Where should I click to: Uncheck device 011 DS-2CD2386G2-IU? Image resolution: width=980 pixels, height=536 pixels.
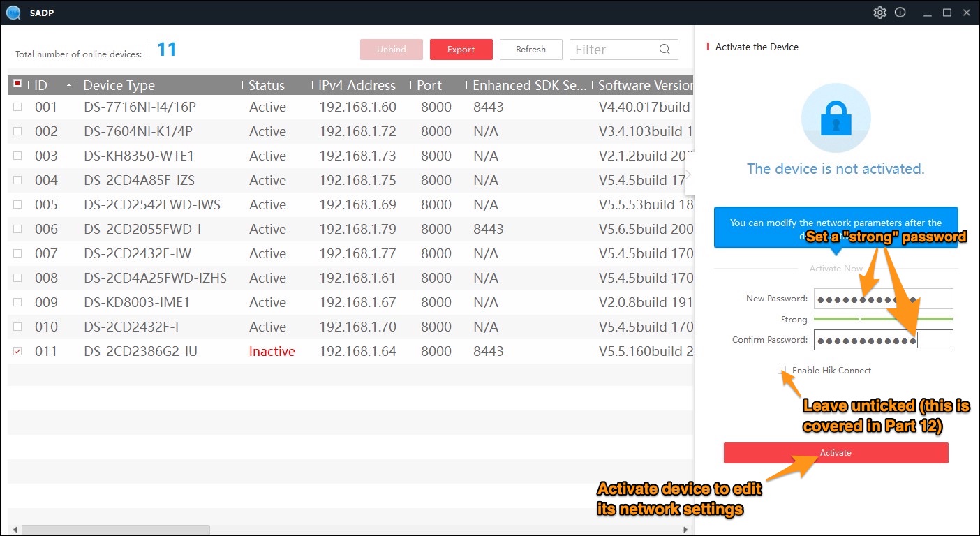17,351
